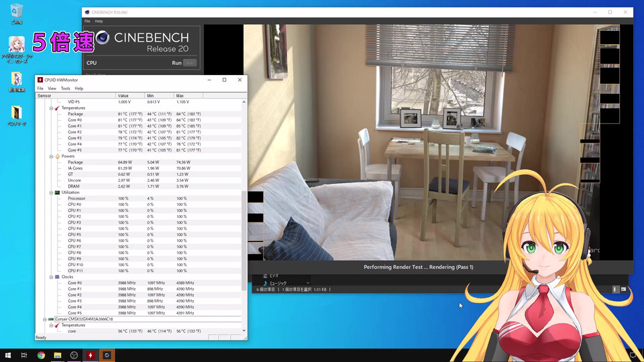Open HWMonitor Tools menu

(x=65, y=88)
